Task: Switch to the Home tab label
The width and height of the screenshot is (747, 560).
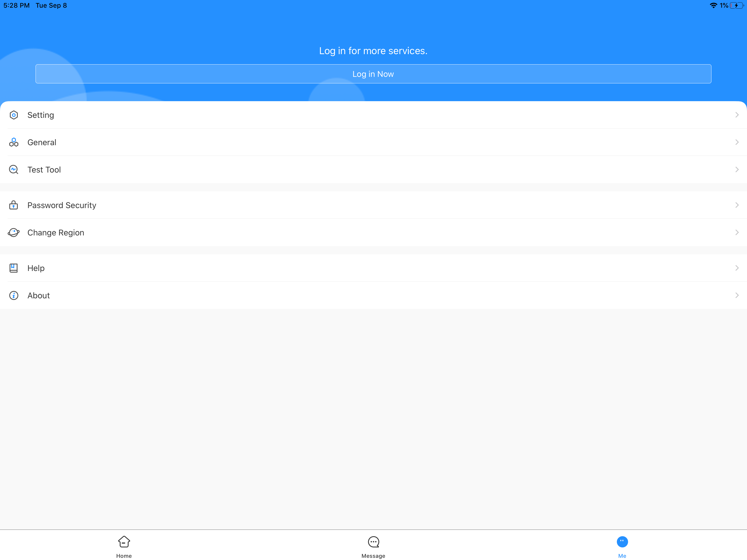Action: click(x=124, y=556)
